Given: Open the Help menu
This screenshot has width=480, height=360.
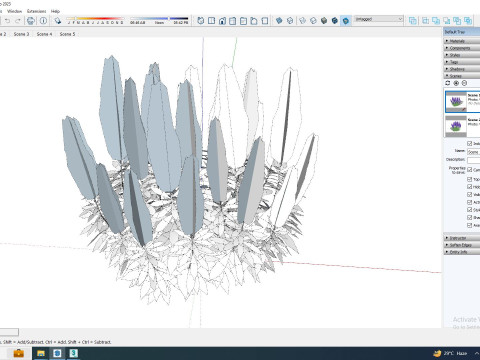Looking at the screenshot, I should coord(55,11).
